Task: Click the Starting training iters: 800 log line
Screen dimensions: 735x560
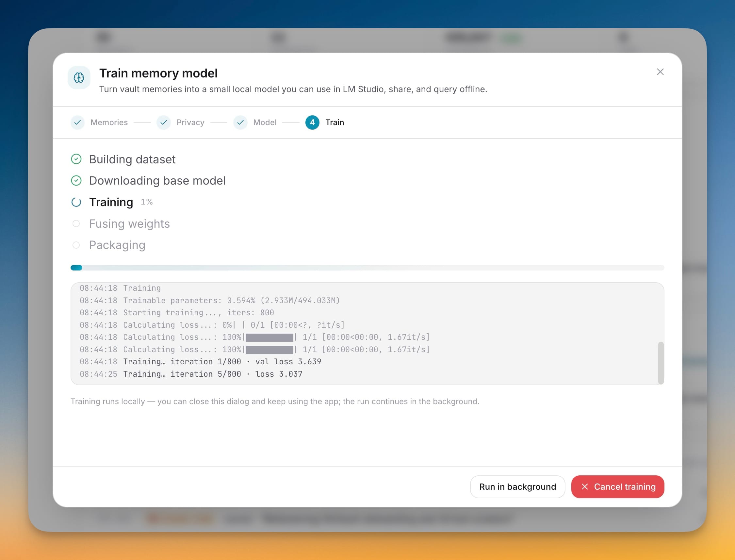Action: coord(177,312)
